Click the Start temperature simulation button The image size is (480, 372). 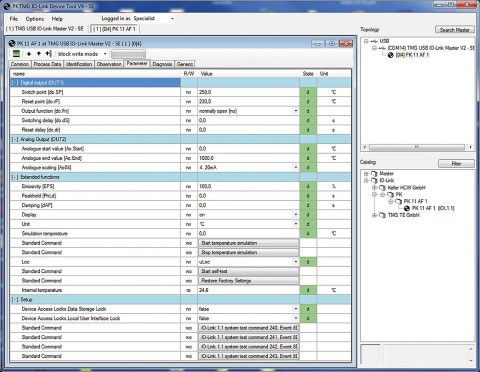click(x=249, y=243)
